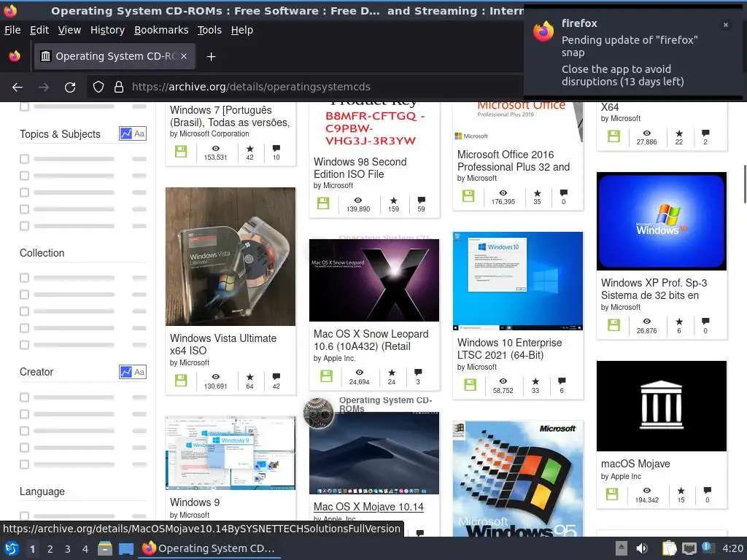Click the floppy icon on Windows 7 Português card
Viewport: 747px width, 560px height.
[x=181, y=152]
